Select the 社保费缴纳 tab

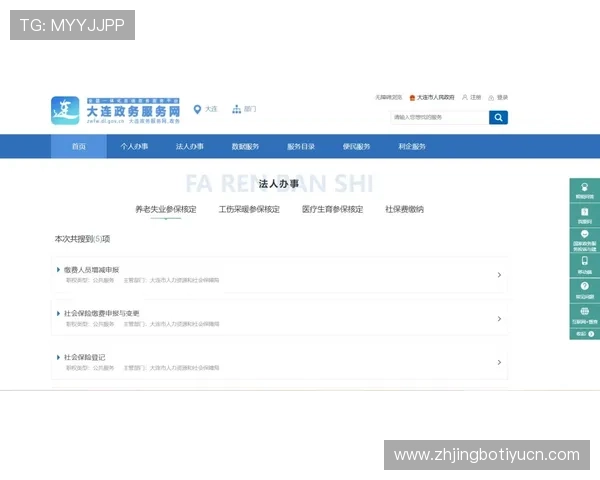point(404,209)
